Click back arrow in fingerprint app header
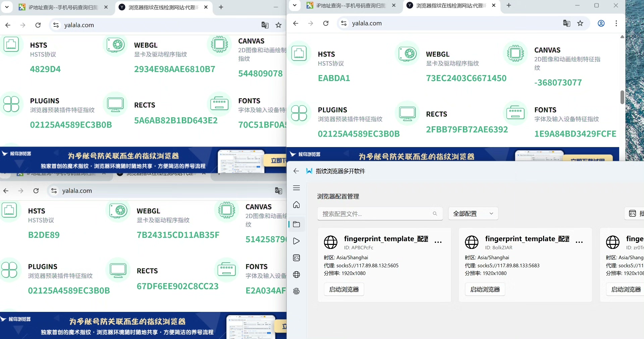The image size is (644, 339). click(x=296, y=171)
